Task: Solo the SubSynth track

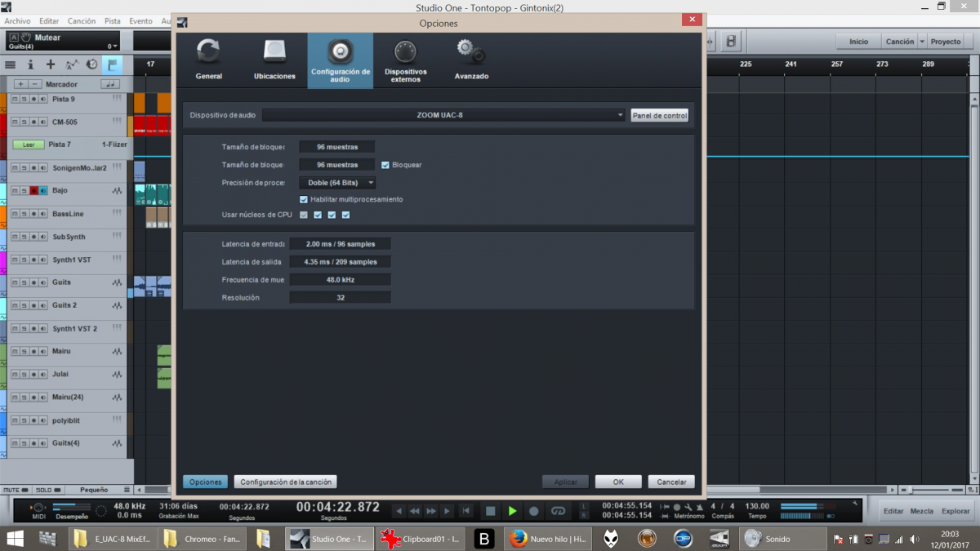Action: [x=24, y=237]
